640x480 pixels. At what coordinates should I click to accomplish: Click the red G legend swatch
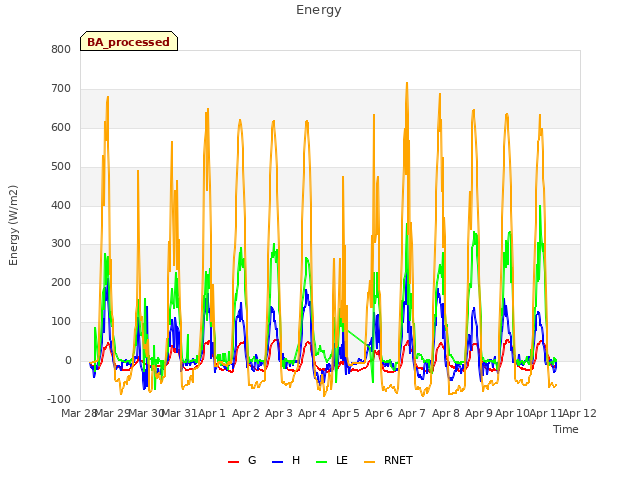pos(233,462)
